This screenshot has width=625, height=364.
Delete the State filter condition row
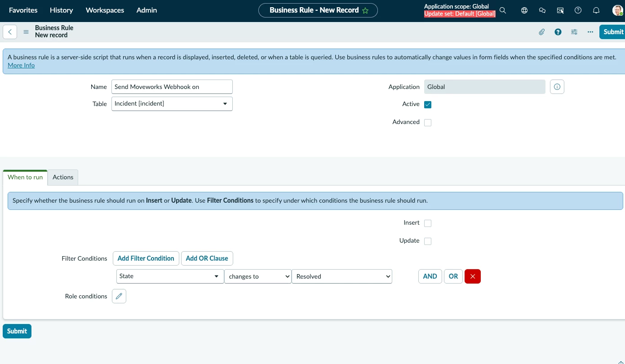pyautogui.click(x=473, y=276)
